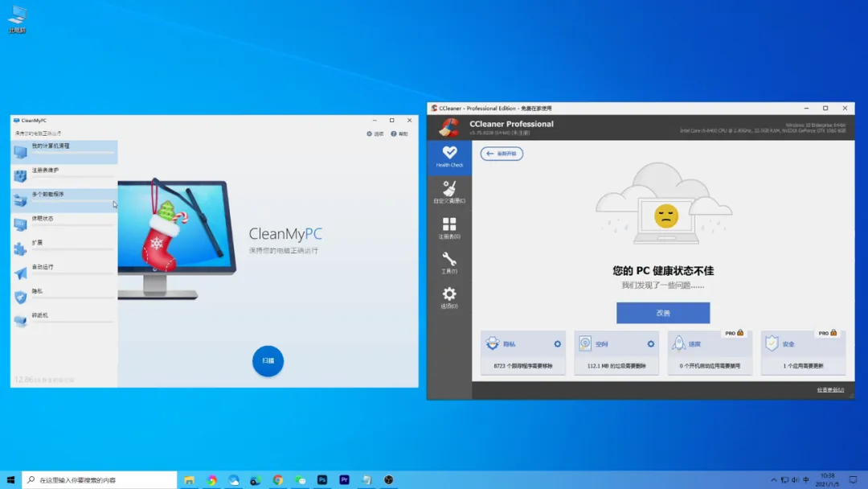
Task: Open settings gear on the 隐私 card
Action: (x=558, y=344)
